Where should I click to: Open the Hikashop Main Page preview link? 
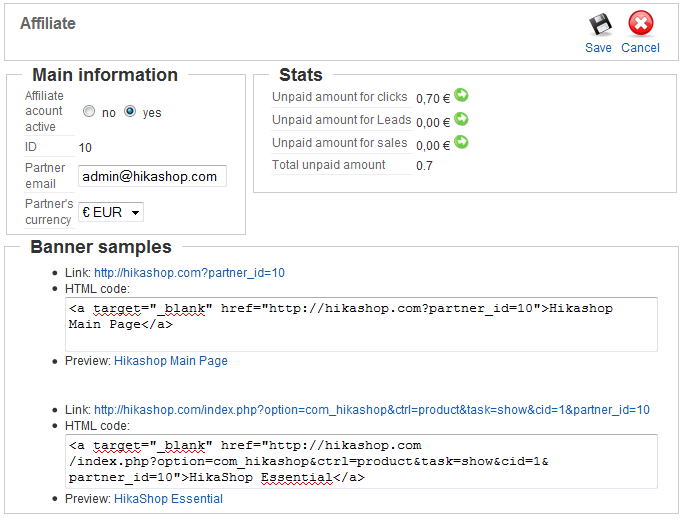(171, 361)
